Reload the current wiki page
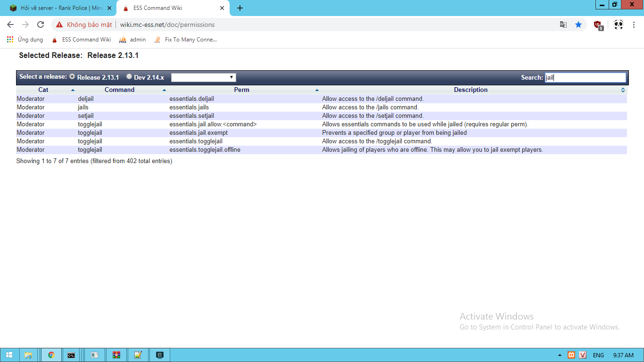The width and height of the screenshot is (644, 362). click(41, 25)
